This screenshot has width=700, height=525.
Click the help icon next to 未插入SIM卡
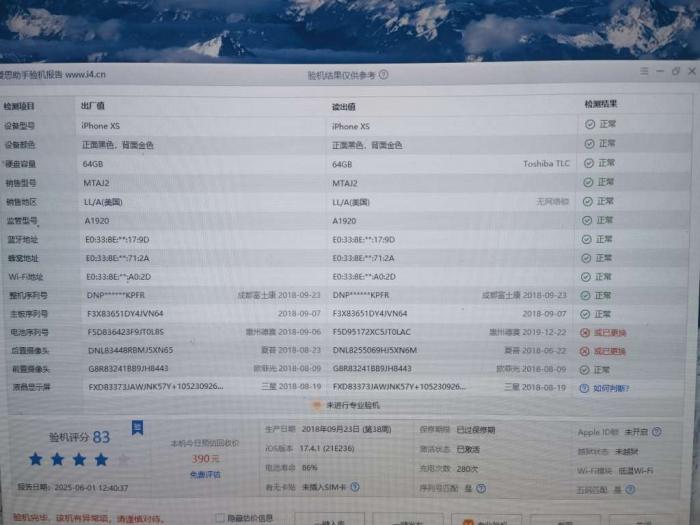(355, 487)
